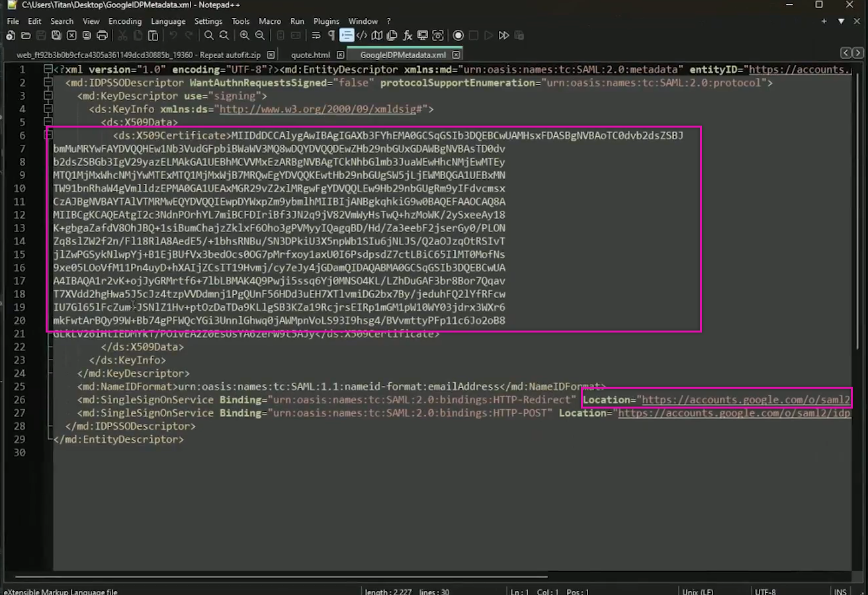Image resolution: width=868 pixels, height=595 pixels.
Task: Click the user-defined language code icon
Action: click(362, 35)
